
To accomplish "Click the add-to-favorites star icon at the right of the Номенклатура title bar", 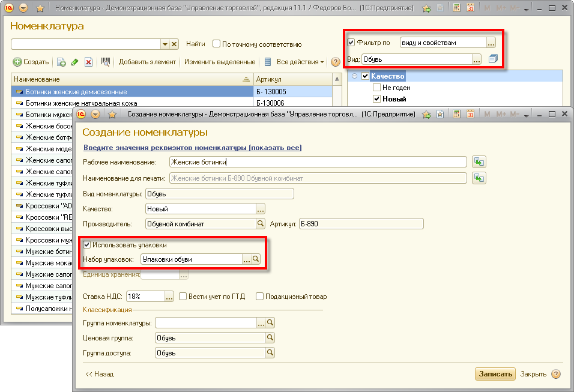I will 426,8.
